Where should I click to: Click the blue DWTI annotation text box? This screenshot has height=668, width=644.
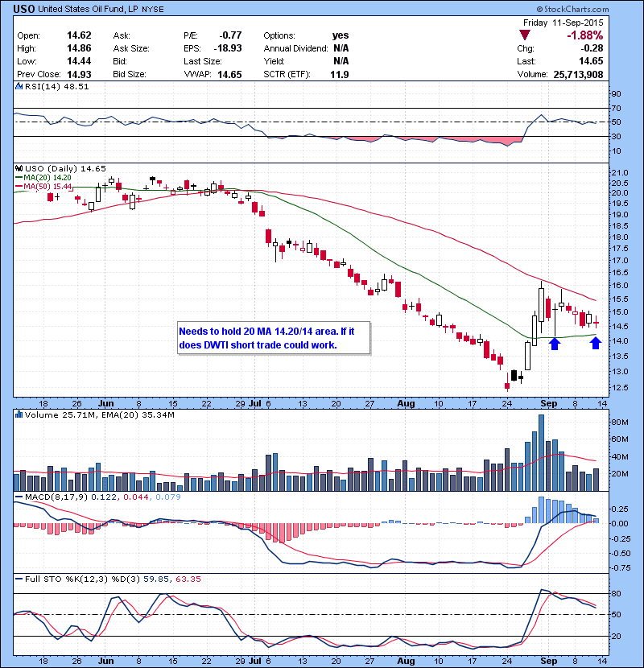click(x=273, y=337)
